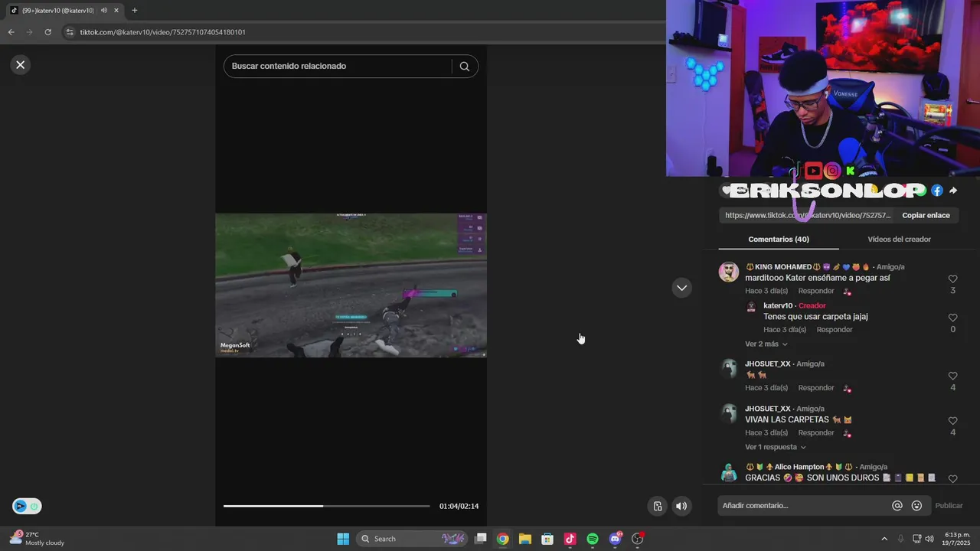Expand 'Ver 1 respuesta' replies
The image size is (980, 551).
pyautogui.click(x=776, y=447)
